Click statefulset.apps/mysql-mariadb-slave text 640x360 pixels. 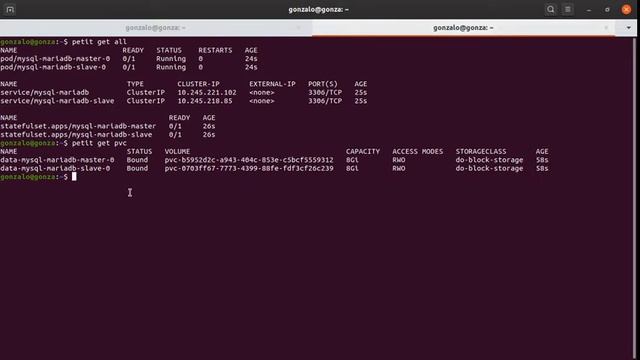(x=76, y=135)
